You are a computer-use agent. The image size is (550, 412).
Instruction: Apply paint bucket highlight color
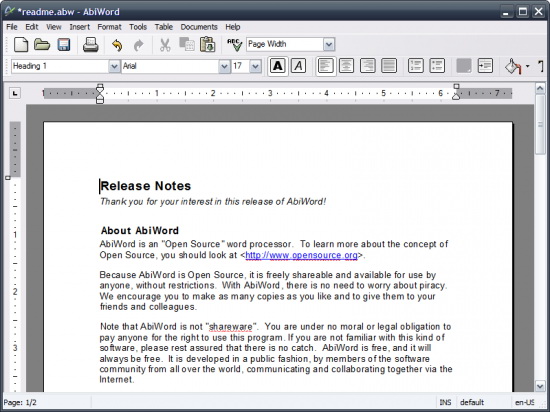513,66
